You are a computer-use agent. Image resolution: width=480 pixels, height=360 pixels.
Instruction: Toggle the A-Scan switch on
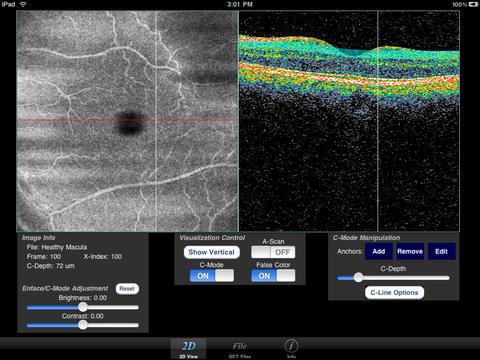(273, 252)
